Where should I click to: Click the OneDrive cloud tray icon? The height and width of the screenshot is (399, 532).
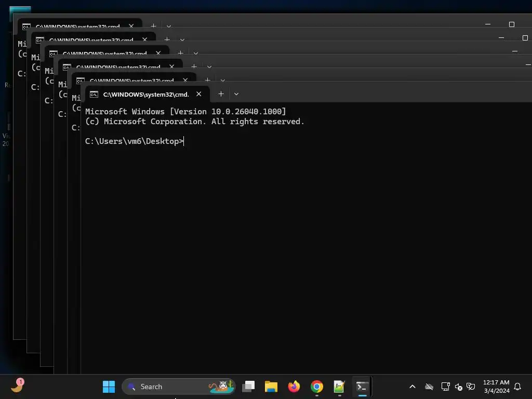coord(429,387)
